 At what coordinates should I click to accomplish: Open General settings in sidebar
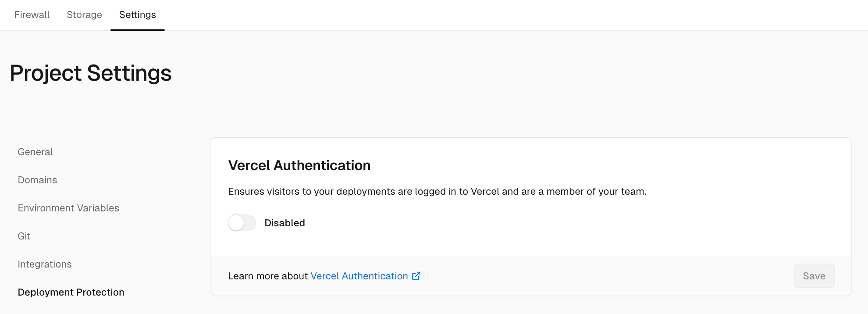(35, 152)
